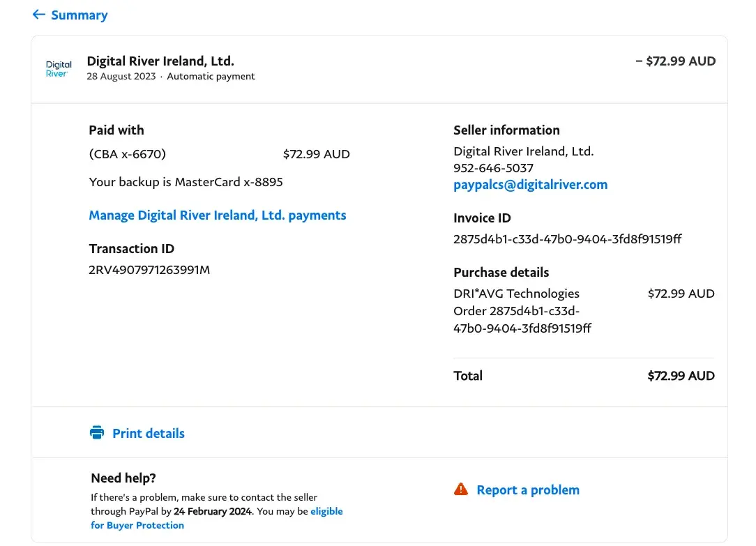Click the back arrow icon beside Summary

(x=38, y=15)
